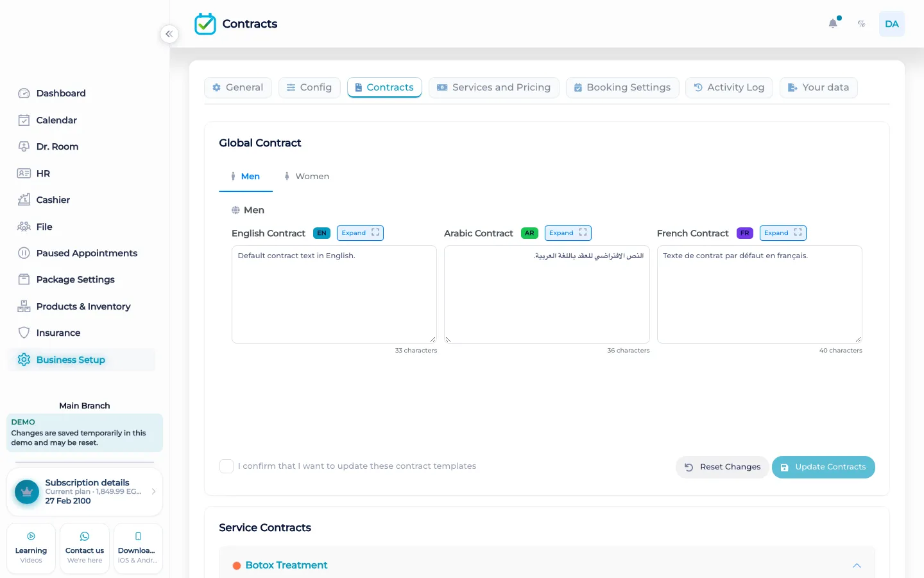This screenshot has width=924, height=578.
Task: Expand the Arabic Contract editor
Action: click(568, 233)
